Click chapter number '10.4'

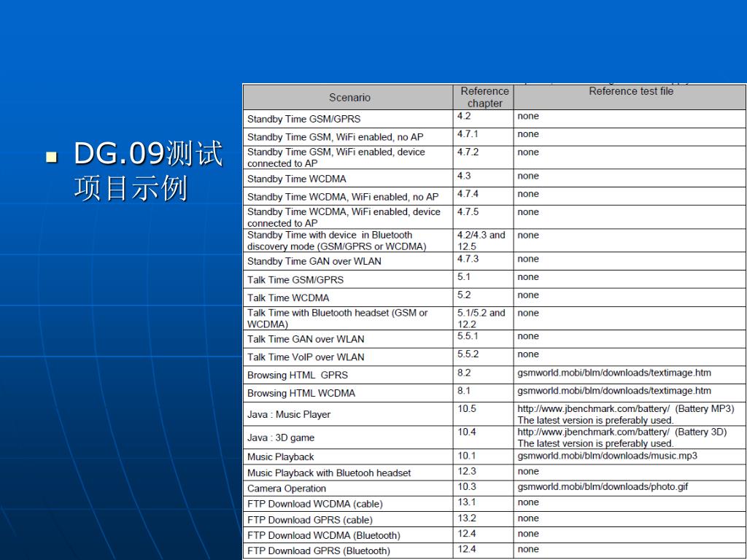point(467,432)
